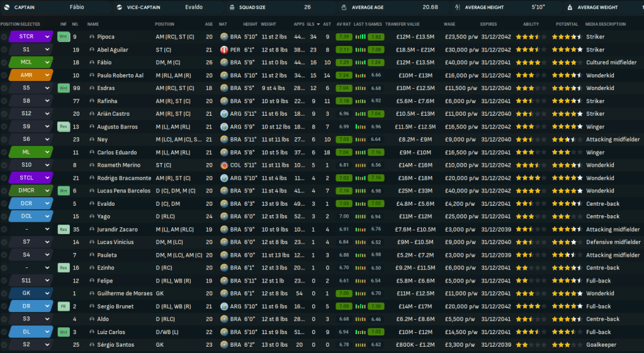Viewport: 644px width, 353px height.
Task: Toggle the selection checkmark for Pipoca's row
Action: click(x=4, y=36)
